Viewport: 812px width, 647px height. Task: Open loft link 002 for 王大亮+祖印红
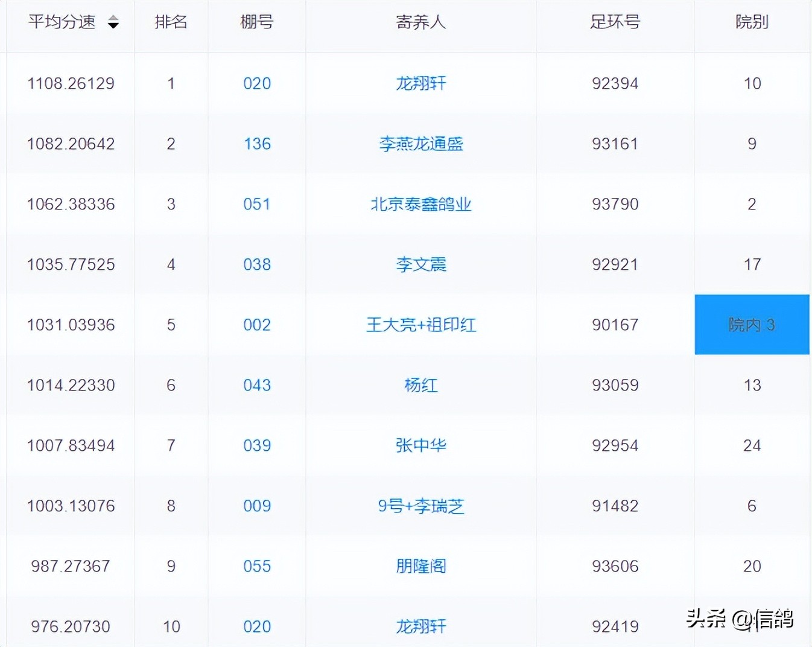pos(256,325)
